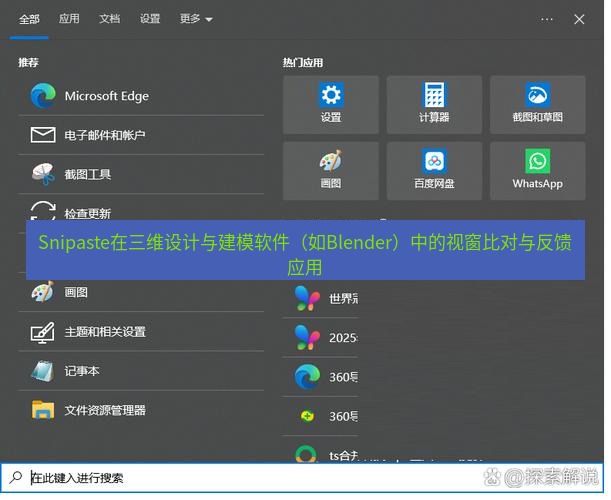Viewport: 611px width, 500px height.
Task: Click the 世界 entry text
Action: pyautogui.click(x=343, y=299)
